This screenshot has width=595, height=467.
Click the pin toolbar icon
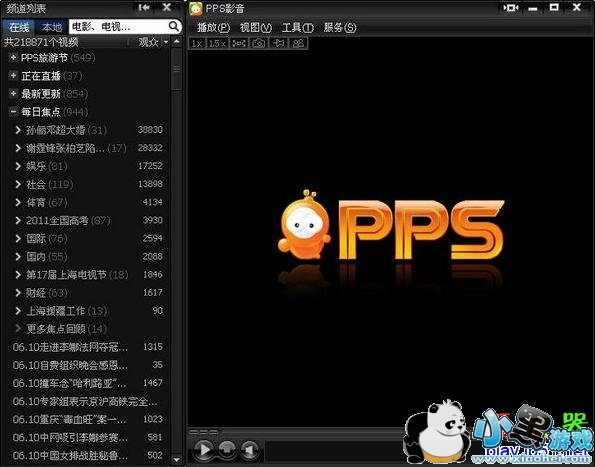coord(279,43)
